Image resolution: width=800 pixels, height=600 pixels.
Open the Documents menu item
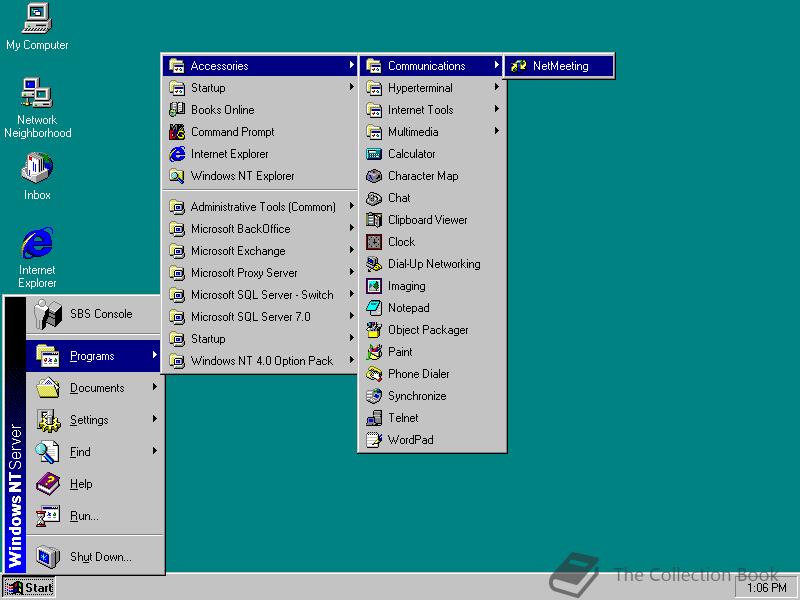point(94,388)
